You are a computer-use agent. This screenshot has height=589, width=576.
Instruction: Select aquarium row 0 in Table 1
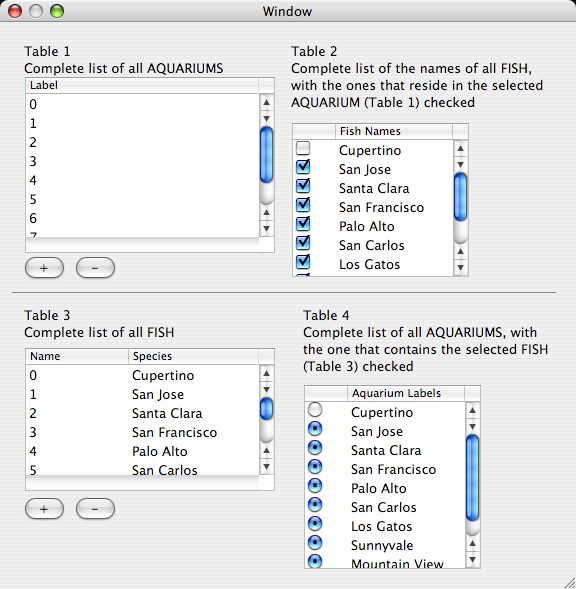point(142,104)
